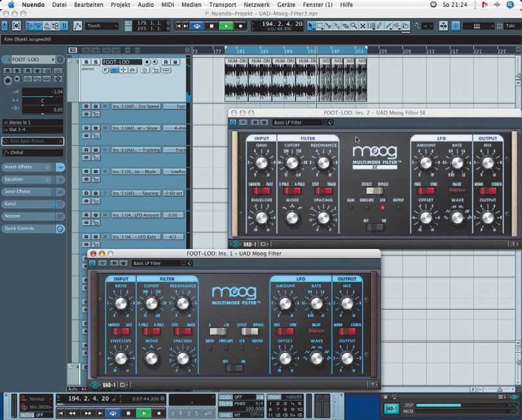
Task: Mute the FOOT-LOO track in track list
Action: 86,62
